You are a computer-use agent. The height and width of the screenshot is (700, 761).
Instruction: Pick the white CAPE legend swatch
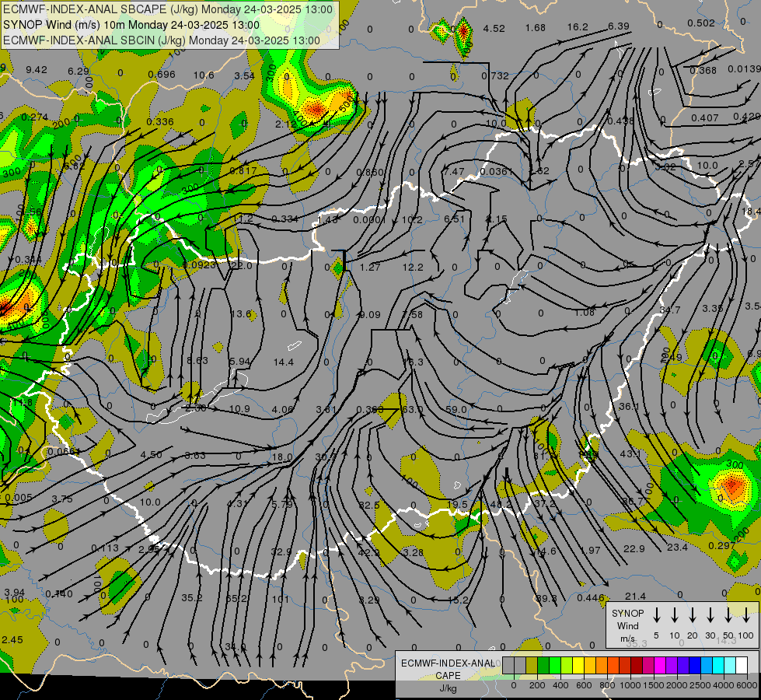[x=741, y=666]
